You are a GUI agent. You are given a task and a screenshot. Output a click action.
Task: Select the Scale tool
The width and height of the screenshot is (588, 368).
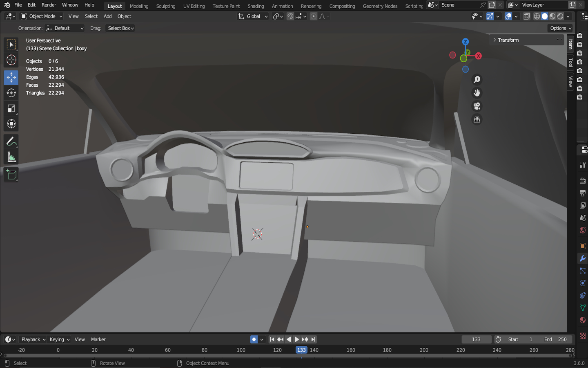tap(11, 108)
